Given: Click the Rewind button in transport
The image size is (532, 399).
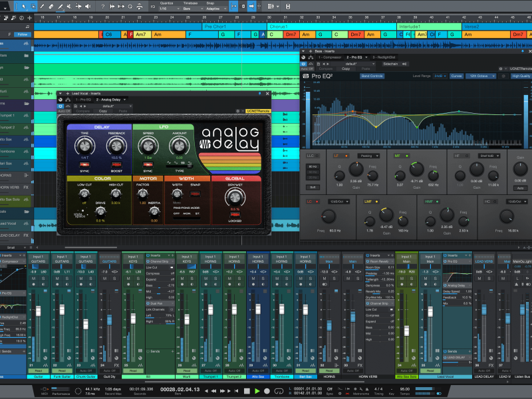Looking at the screenshot, I should (213, 391).
